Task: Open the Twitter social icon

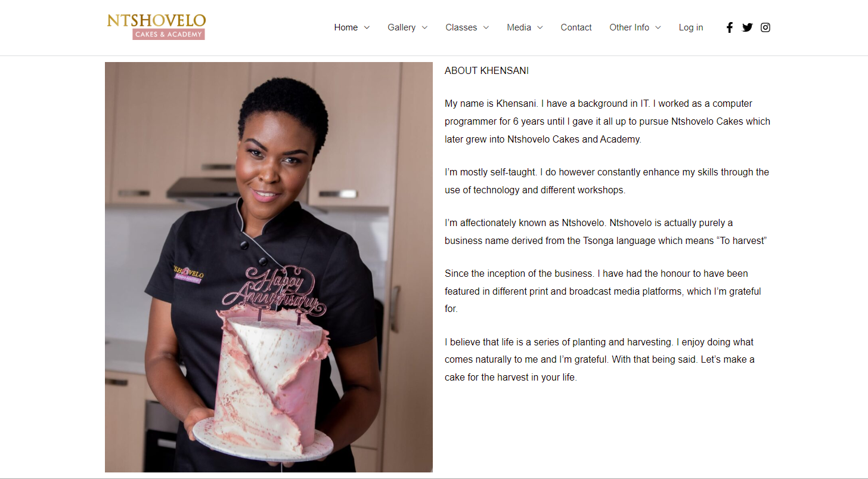Action: click(747, 27)
